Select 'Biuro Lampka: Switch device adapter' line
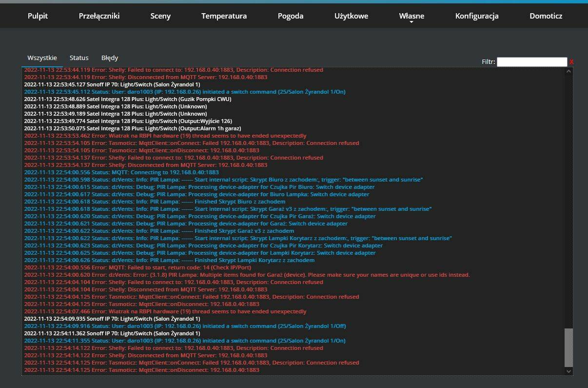588x388 pixels. [196, 194]
